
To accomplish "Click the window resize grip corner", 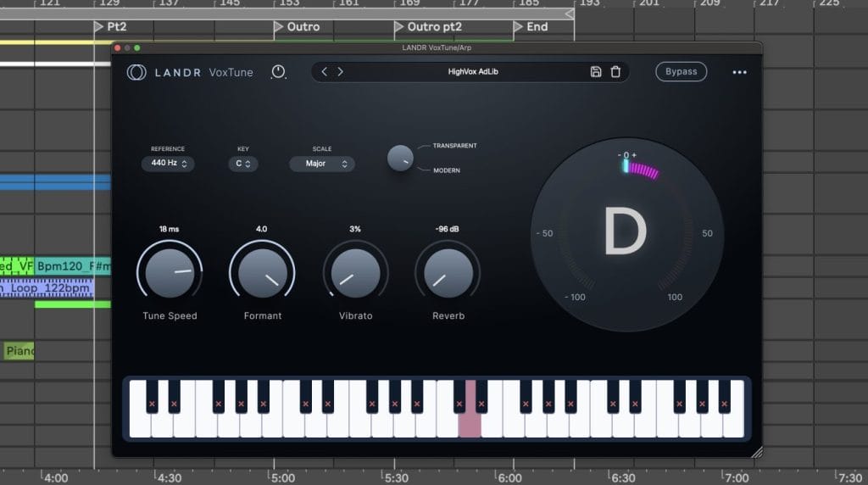I will (x=755, y=451).
